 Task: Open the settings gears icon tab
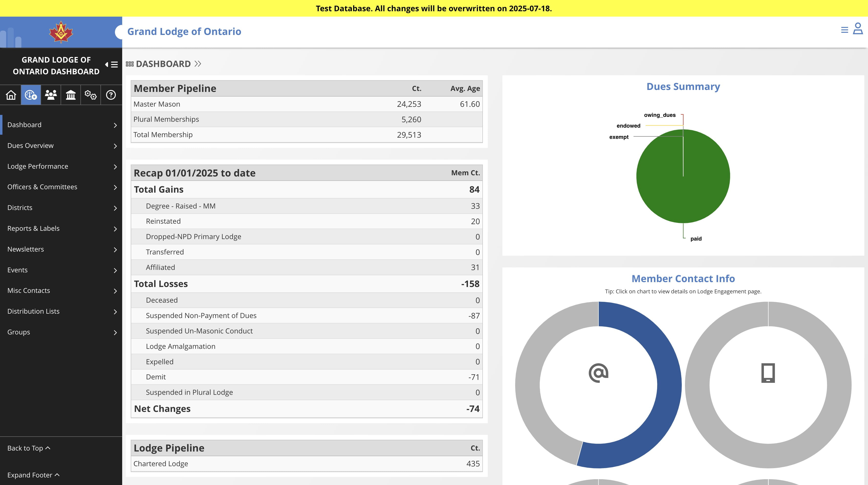pyautogui.click(x=91, y=95)
